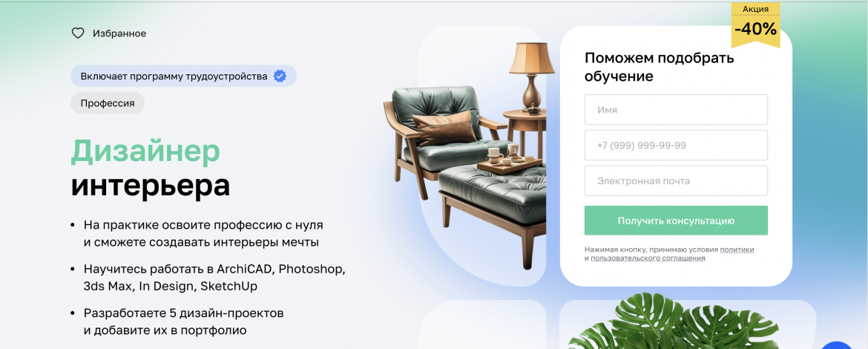Click the Включает программу трудоустройства badge
This screenshot has height=349, width=868.
point(184,76)
